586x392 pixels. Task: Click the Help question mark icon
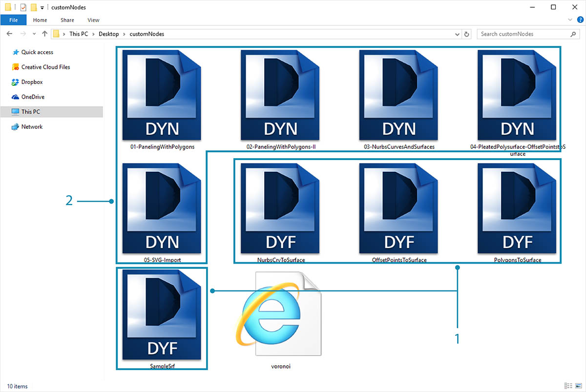(x=580, y=20)
